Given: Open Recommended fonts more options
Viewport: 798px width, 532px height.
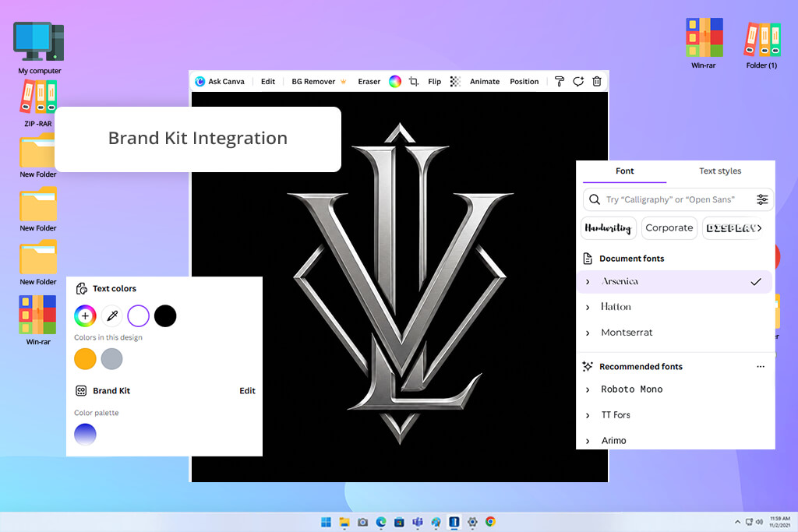Looking at the screenshot, I should click(761, 367).
